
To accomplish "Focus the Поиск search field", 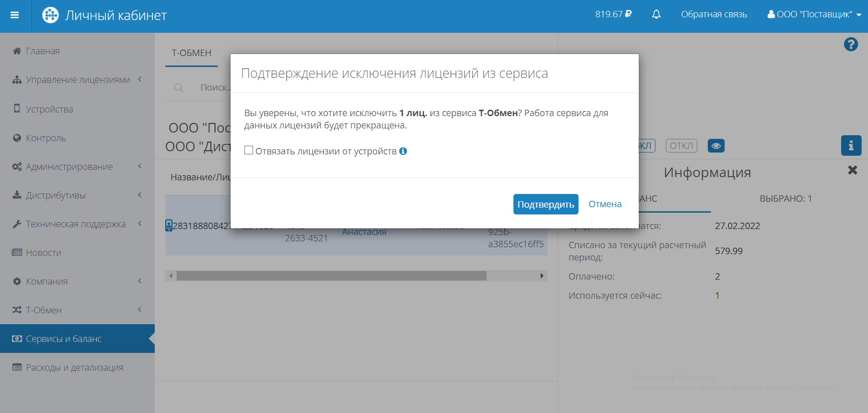I will click(215, 87).
